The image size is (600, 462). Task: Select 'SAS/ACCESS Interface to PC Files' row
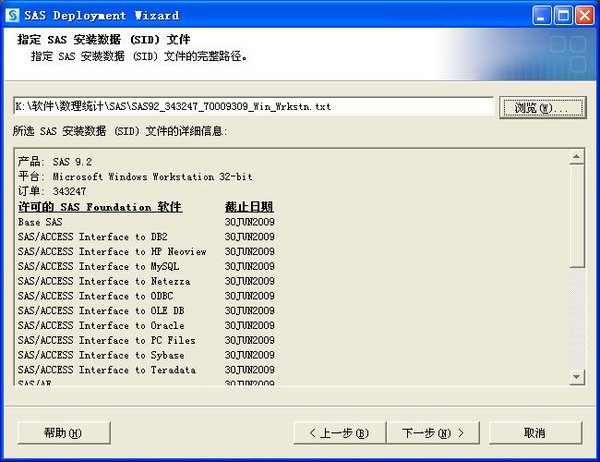146,341
